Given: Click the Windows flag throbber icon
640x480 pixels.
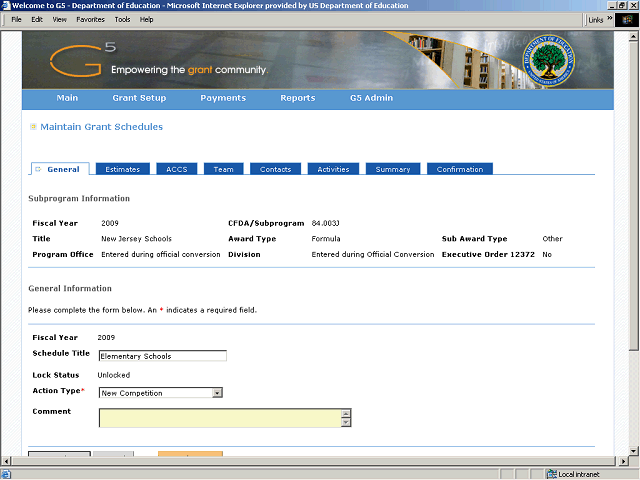Looking at the screenshot, I should (x=627, y=20).
